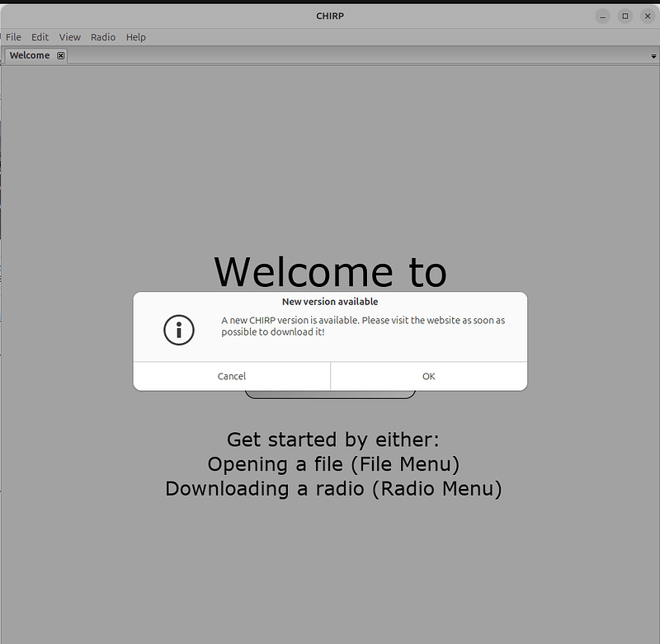Viewport: 660px width, 644px height.
Task: Click 'Downloading a radio (Radio Menu)' text
Action: point(333,489)
